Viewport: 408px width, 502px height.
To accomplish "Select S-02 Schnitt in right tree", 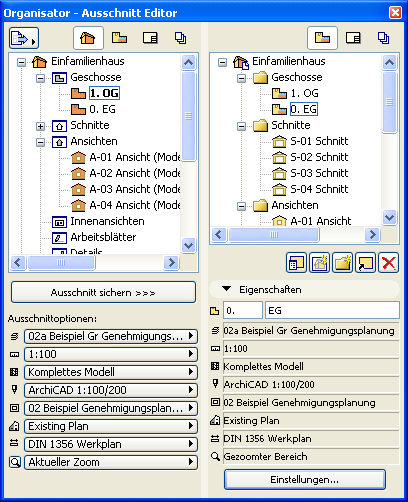I will tap(319, 157).
